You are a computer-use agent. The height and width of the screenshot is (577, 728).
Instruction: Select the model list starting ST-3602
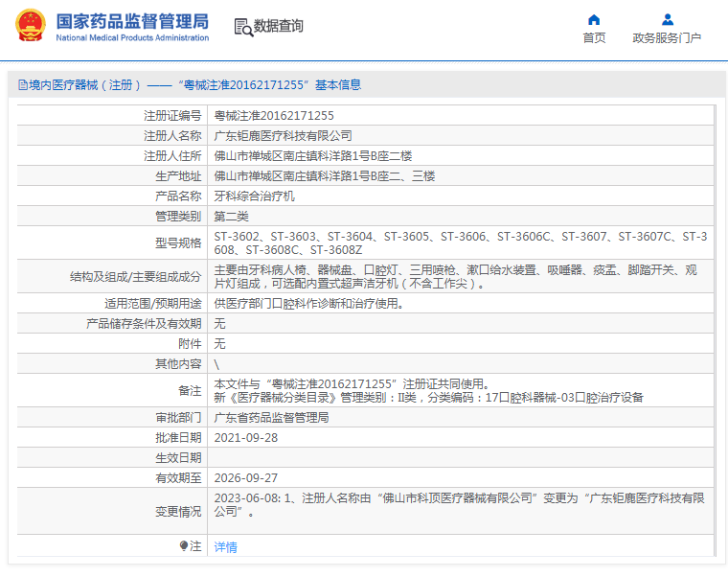click(461, 242)
